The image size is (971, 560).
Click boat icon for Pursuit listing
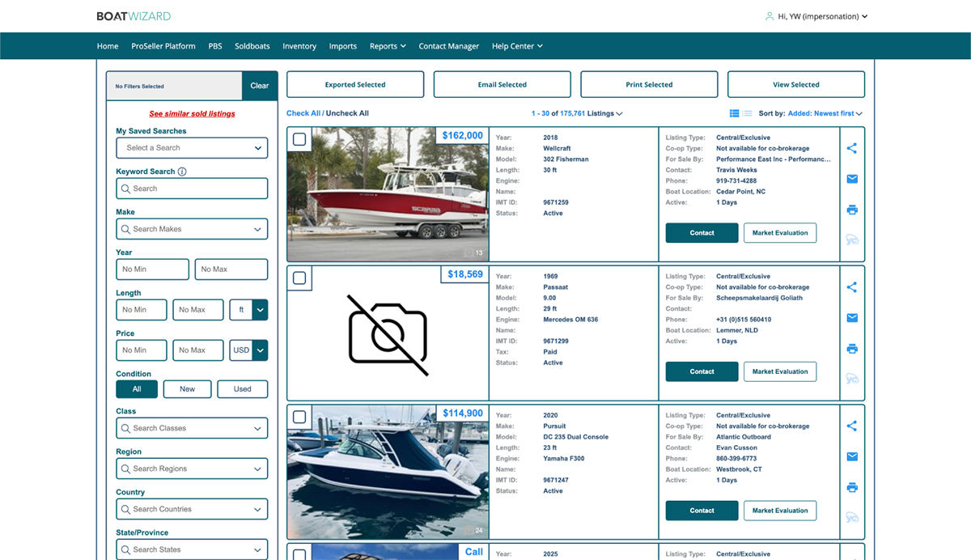tap(851, 517)
